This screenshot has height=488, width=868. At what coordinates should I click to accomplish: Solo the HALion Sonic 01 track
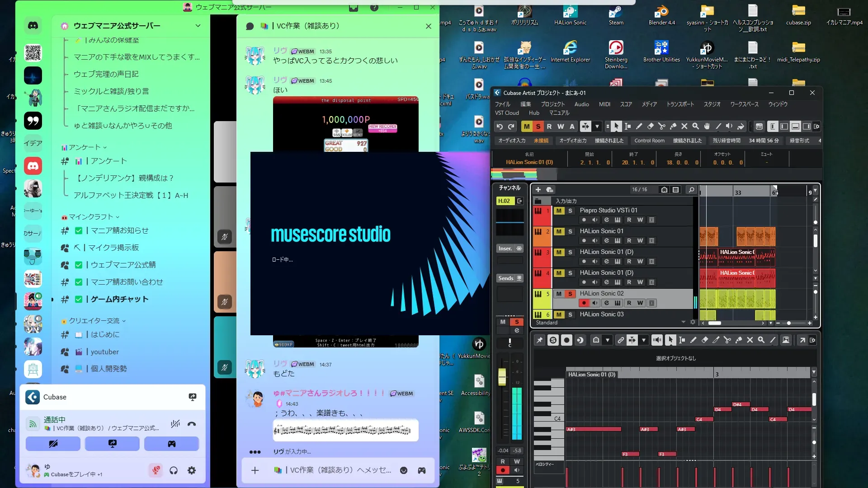tap(570, 231)
